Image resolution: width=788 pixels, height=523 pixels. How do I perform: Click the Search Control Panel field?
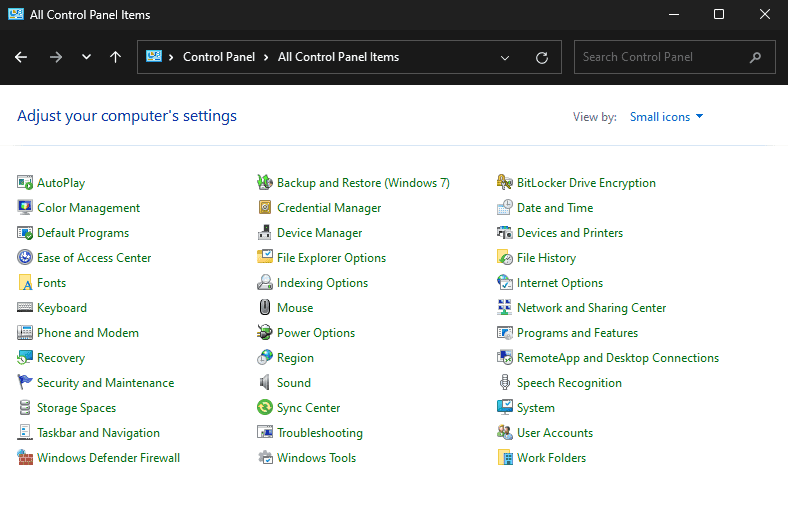(660, 58)
